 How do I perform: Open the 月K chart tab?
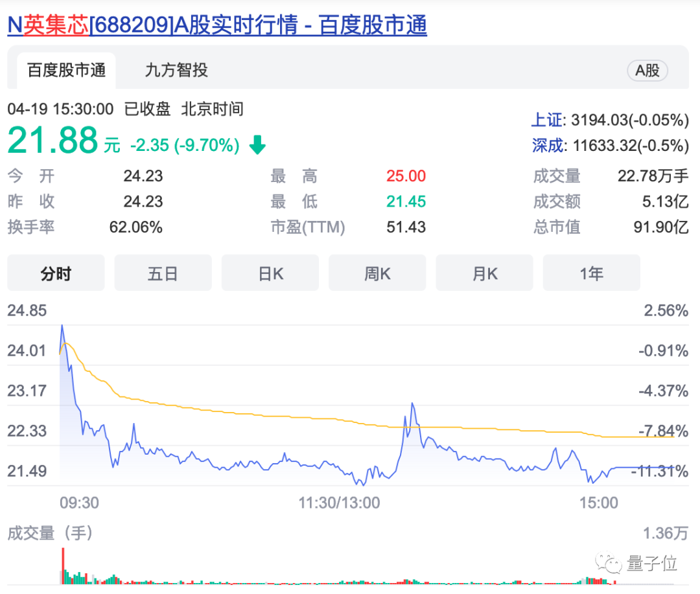(x=484, y=273)
